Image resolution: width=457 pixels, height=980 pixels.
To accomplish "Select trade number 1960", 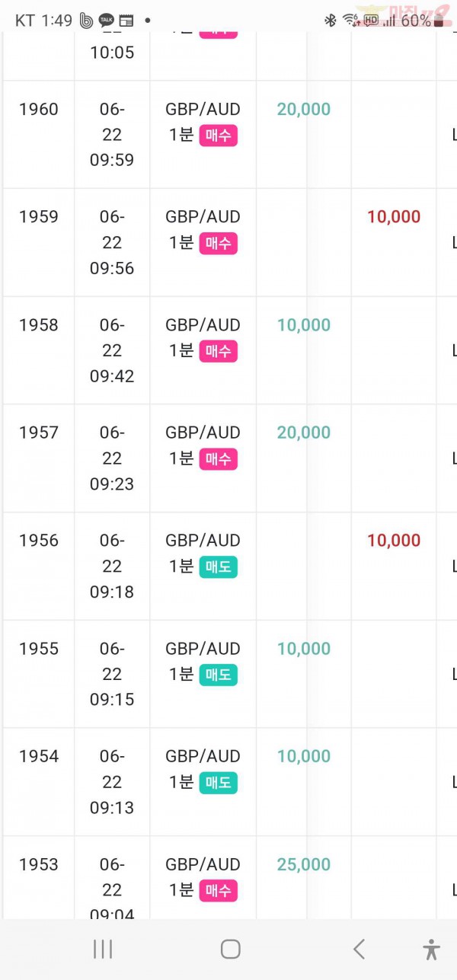I will (x=38, y=109).
